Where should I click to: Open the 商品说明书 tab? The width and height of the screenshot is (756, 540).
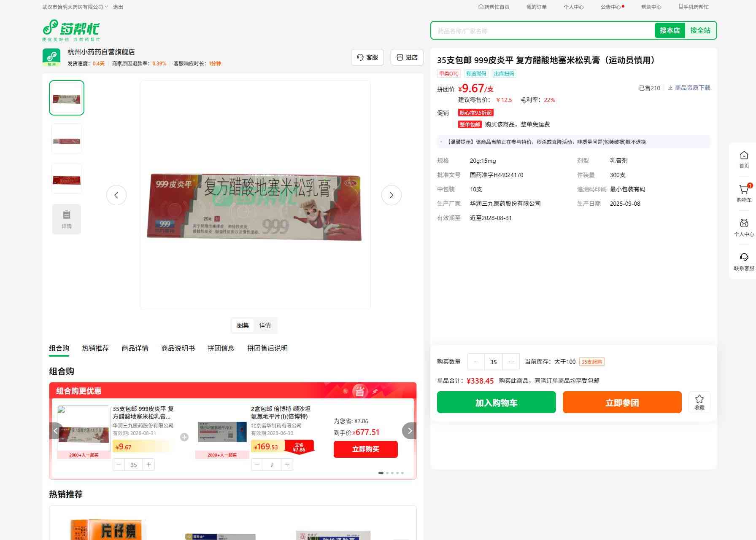[178, 348]
